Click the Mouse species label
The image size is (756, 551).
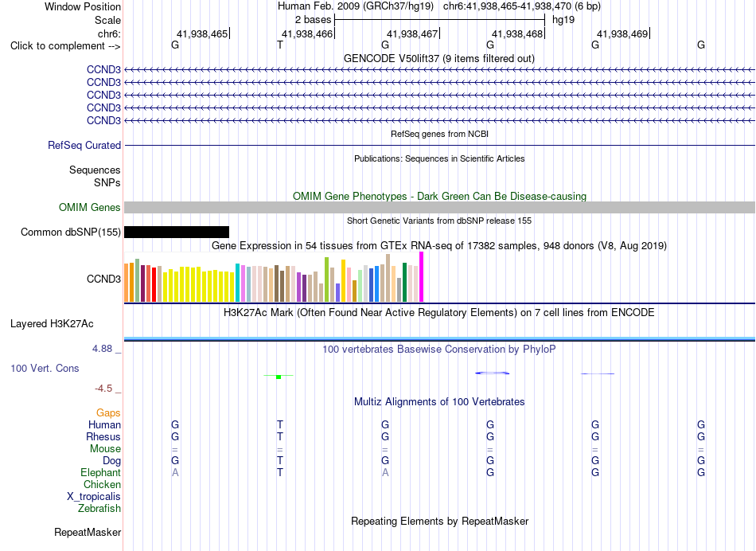[105, 449]
